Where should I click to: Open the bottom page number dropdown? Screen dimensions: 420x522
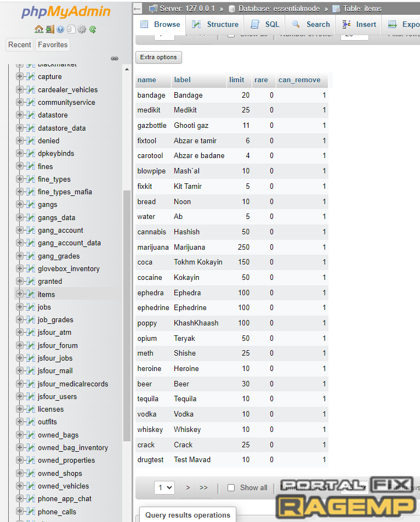tap(164, 488)
